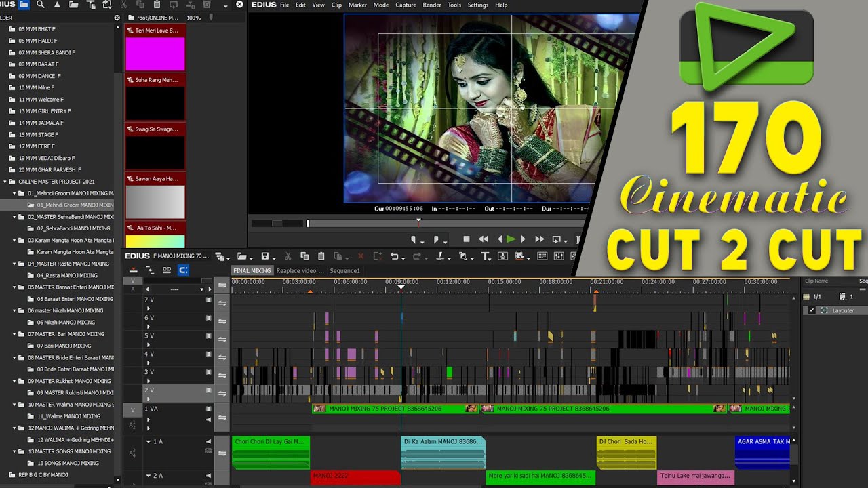Click the Rewind button in player
This screenshot has height=488, width=868.
pyautogui.click(x=484, y=239)
